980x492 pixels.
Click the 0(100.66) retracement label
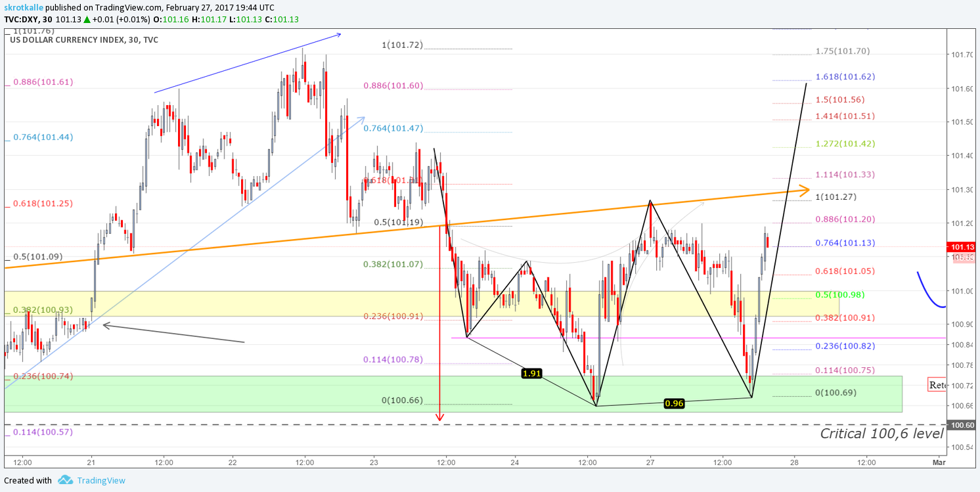(x=402, y=401)
